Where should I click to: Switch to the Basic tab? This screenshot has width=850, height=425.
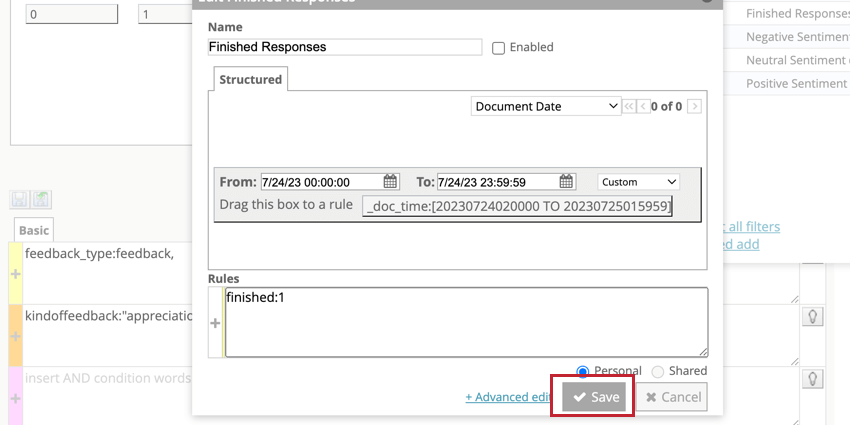tap(34, 230)
